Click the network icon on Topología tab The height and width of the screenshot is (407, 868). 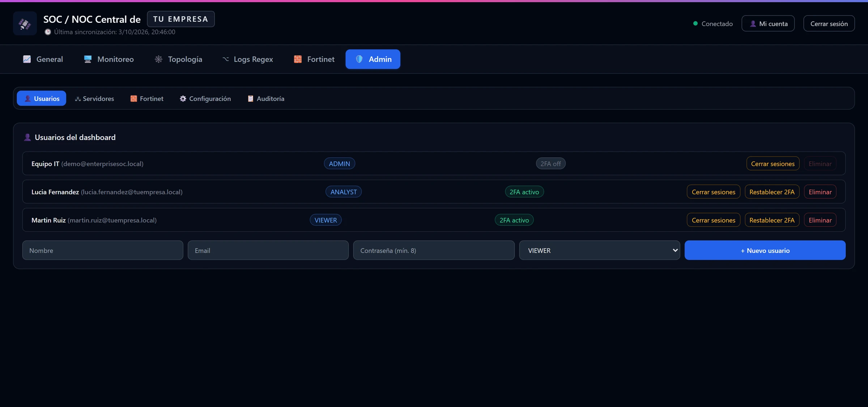point(158,59)
